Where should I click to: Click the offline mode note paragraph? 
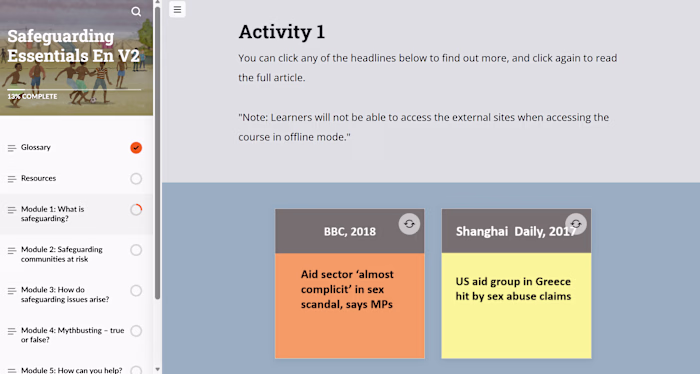424,127
